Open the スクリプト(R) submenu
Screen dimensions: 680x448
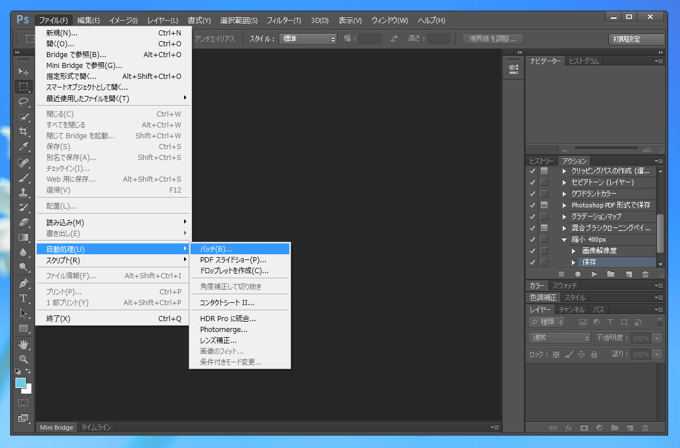tap(113, 260)
